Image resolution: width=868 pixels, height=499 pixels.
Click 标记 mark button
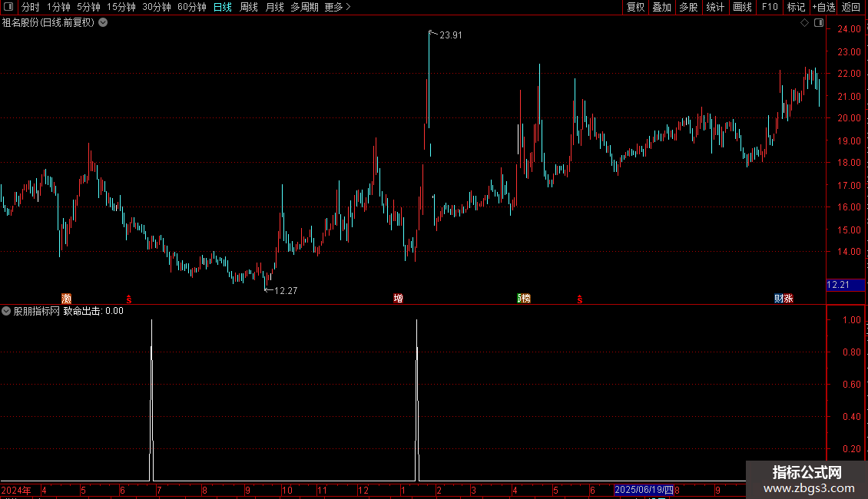[x=796, y=7]
